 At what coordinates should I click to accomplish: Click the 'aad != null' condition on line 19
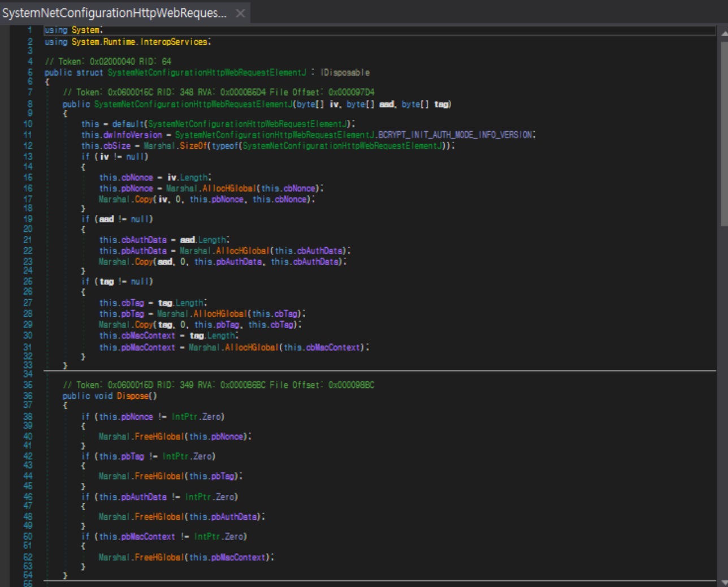(124, 219)
